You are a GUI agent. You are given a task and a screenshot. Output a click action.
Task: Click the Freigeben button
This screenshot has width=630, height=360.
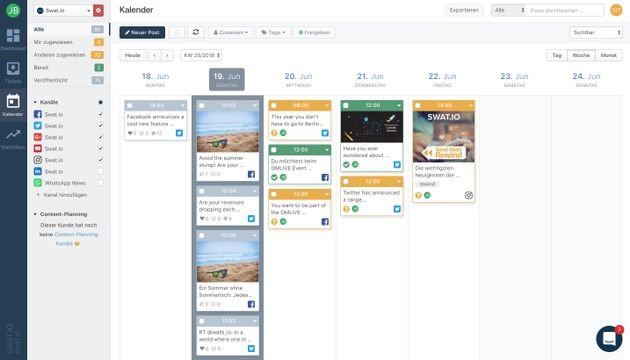tap(314, 32)
